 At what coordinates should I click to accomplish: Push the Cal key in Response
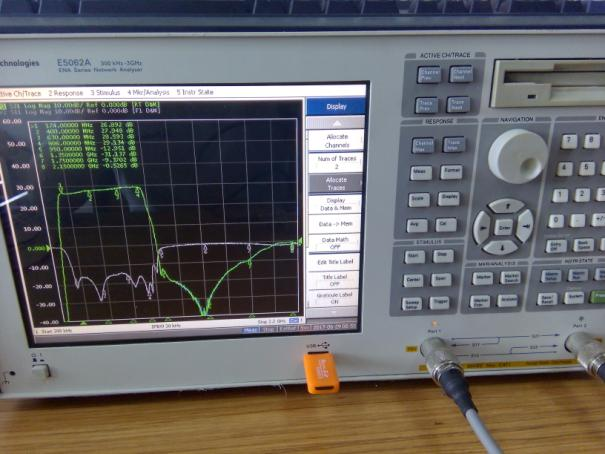[446, 224]
